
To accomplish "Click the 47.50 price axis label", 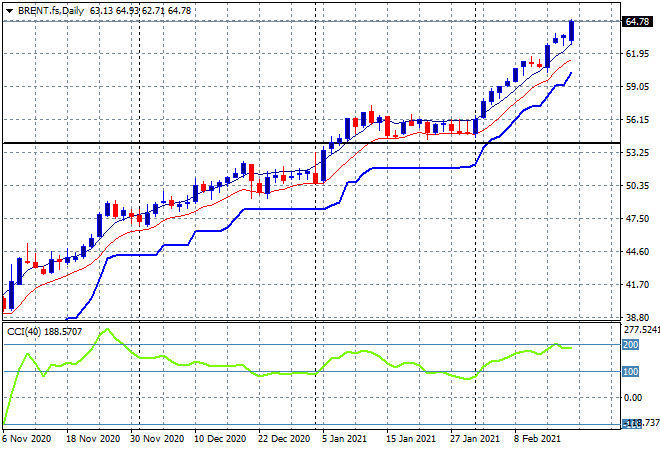I will [637, 218].
